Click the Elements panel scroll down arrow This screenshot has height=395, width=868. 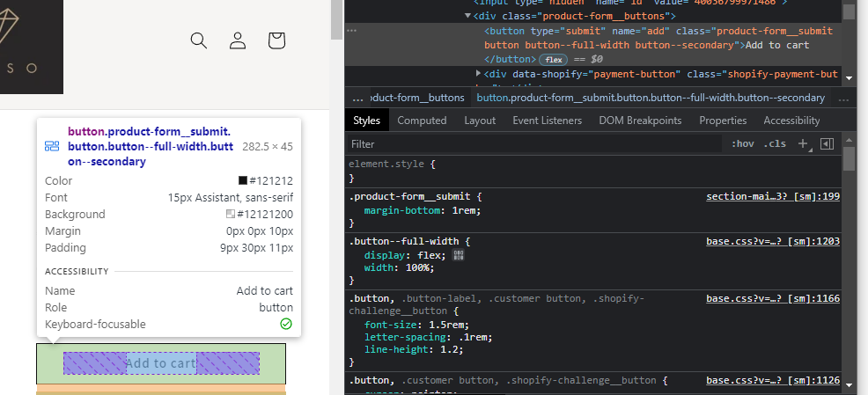click(x=850, y=78)
